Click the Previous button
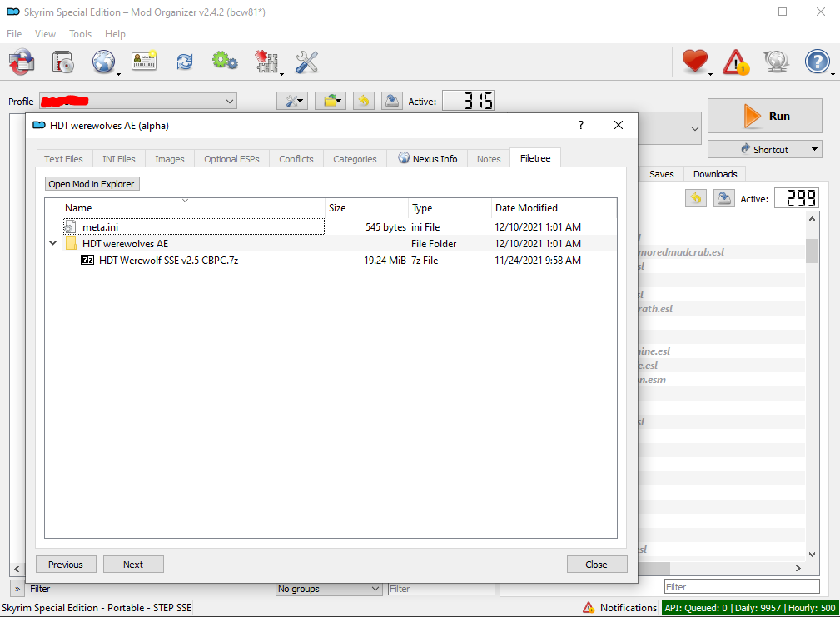840x617 pixels. tap(66, 565)
